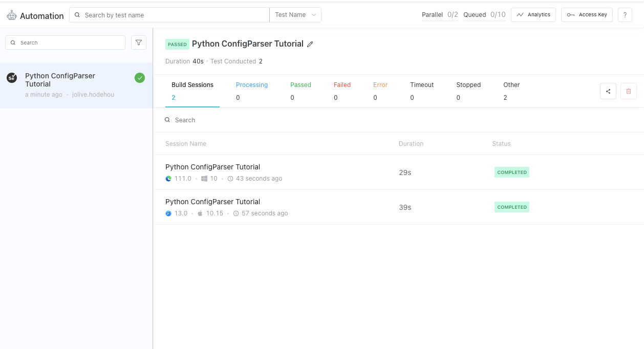Expand the Test Name dropdown
This screenshot has width=644, height=349.
tap(295, 15)
